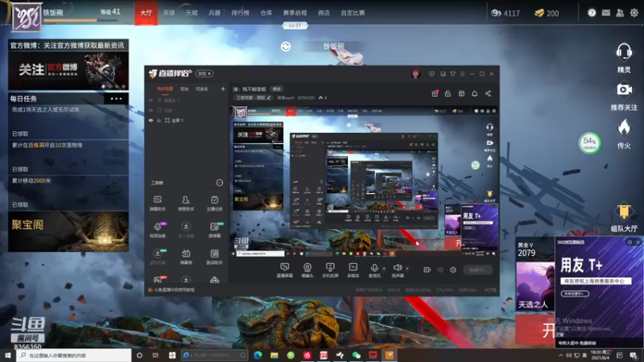
Task: Toggle lock on 全屏 1 source
Action: [159, 120]
